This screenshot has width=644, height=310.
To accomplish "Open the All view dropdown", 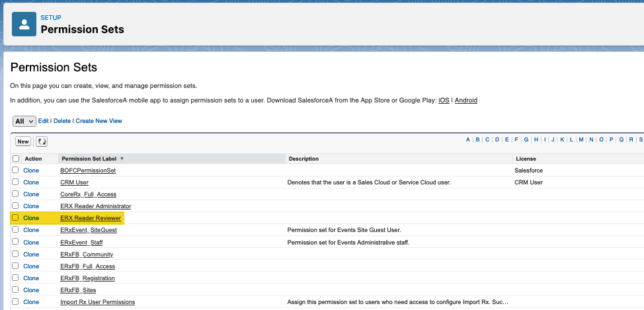I will tap(24, 122).
